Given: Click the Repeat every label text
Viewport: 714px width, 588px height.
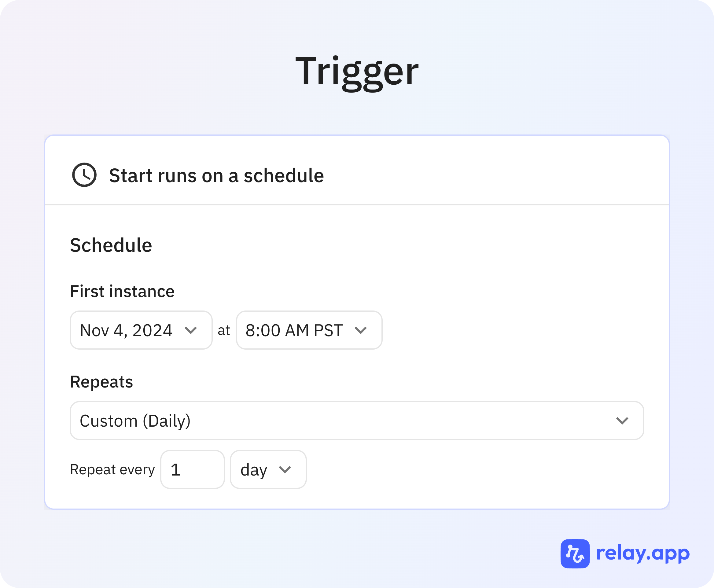Looking at the screenshot, I should pos(112,469).
